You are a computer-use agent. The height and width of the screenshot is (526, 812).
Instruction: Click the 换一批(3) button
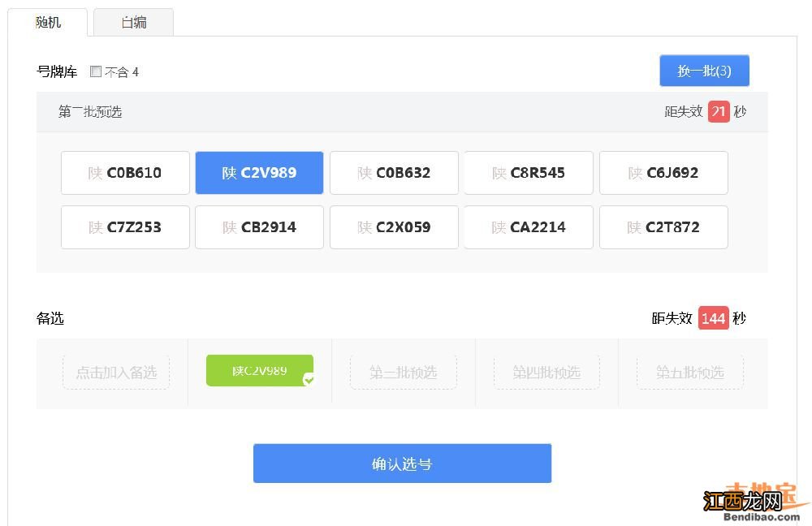coord(704,71)
